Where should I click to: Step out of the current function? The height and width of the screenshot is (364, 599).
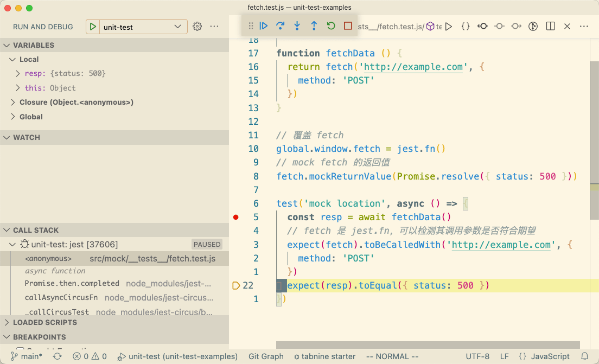pos(314,25)
